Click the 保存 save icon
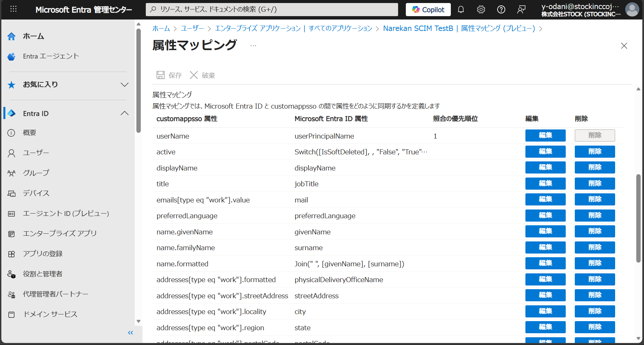This screenshot has width=644, height=345. (168, 75)
